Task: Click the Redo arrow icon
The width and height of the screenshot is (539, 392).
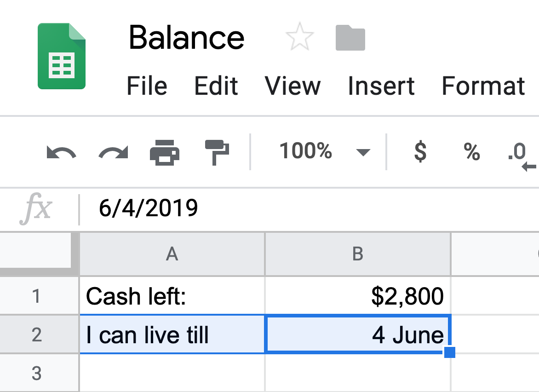Action: tap(113, 152)
